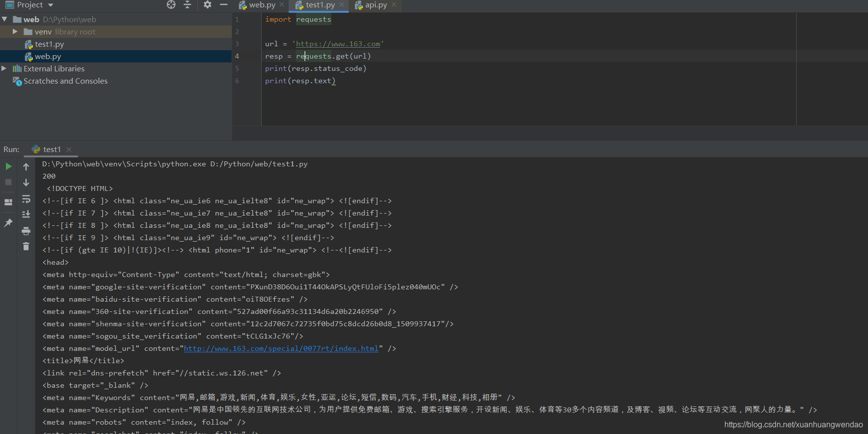Select the venv folder in project tree
The width and height of the screenshot is (868, 434).
coord(43,32)
